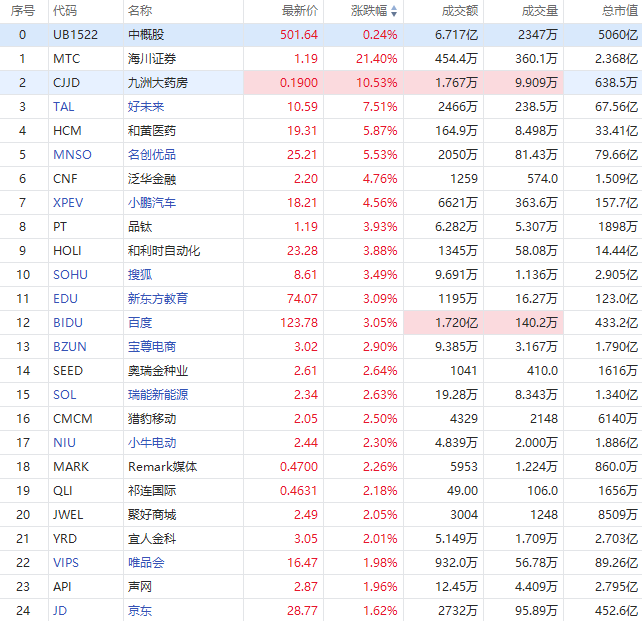Open the 宝尊电商 name link
The image size is (642, 621).
tap(152, 347)
